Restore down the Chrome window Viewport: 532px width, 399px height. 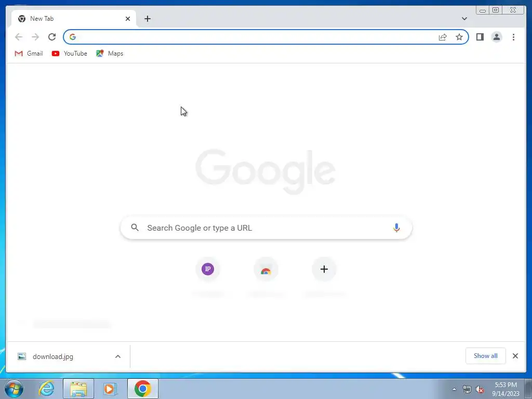(496, 10)
